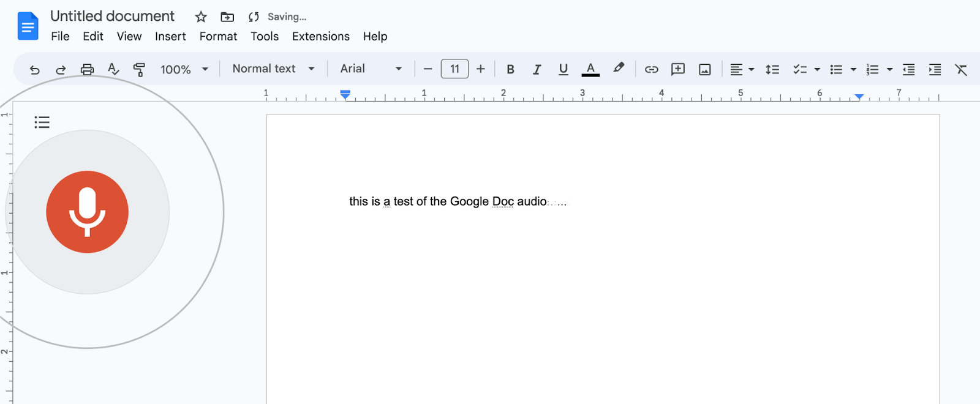Open Docs home via the blue logo
The width and height of the screenshot is (980, 404).
point(28,26)
